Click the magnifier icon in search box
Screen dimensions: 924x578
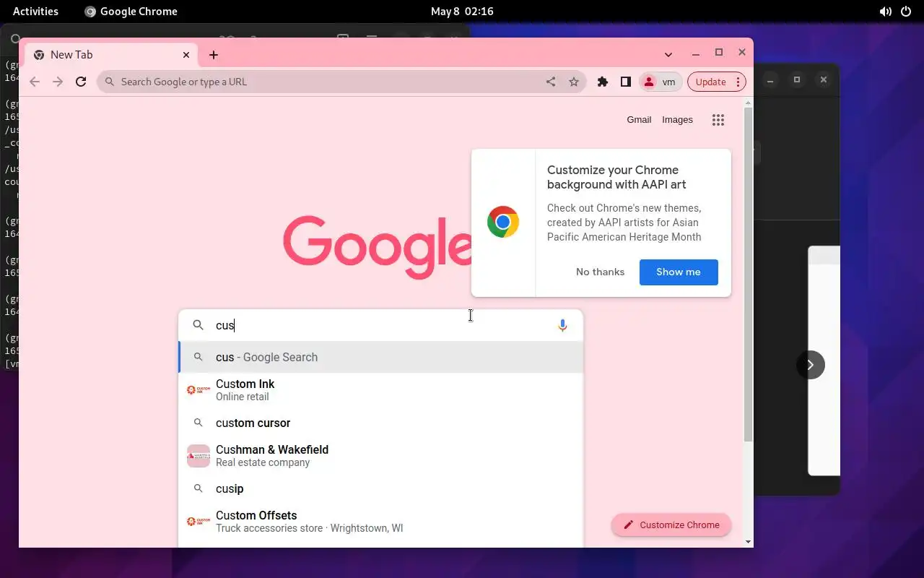[198, 325]
